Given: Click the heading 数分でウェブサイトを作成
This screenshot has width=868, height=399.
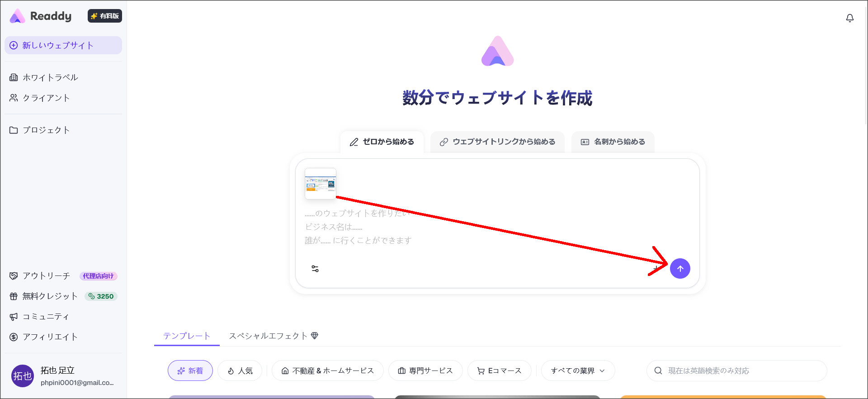Looking at the screenshot, I should [x=497, y=98].
